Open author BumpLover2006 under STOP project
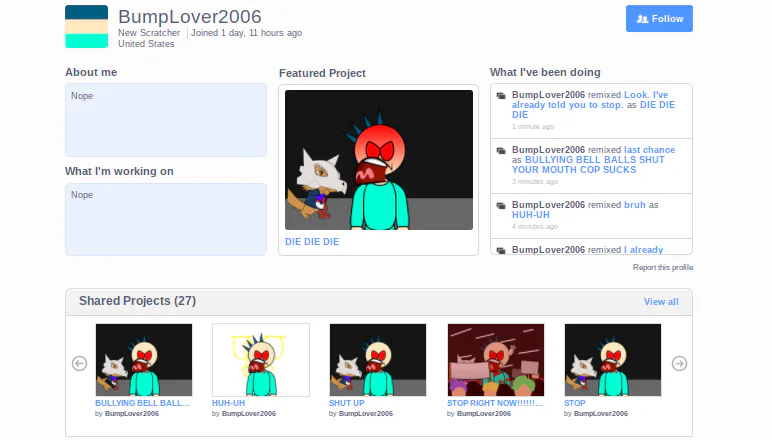This screenshot has height=440, width=772. (601, 414)
